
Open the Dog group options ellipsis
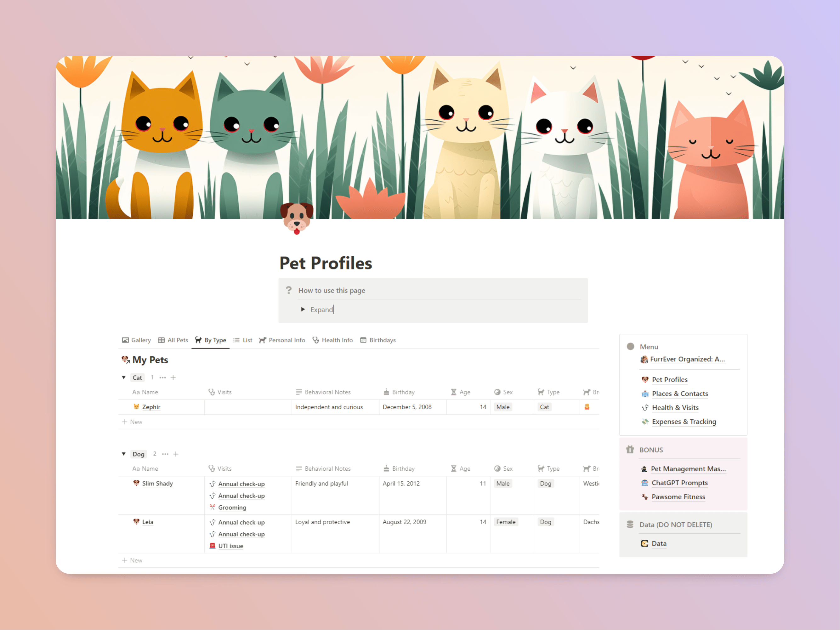[165, 454]
